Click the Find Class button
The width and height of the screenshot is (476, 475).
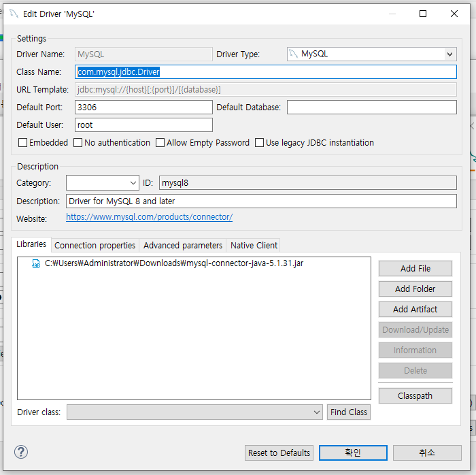pos(349,412)
